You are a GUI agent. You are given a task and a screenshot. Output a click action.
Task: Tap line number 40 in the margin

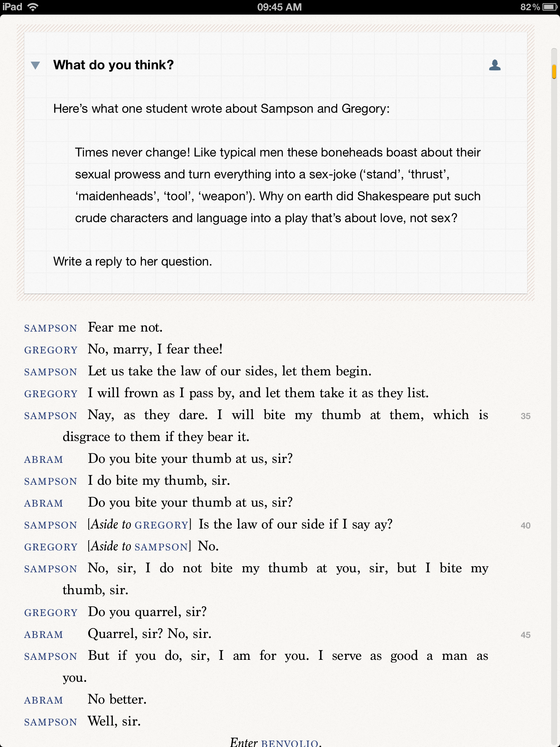pyautogui.click(x=525, y=526)
